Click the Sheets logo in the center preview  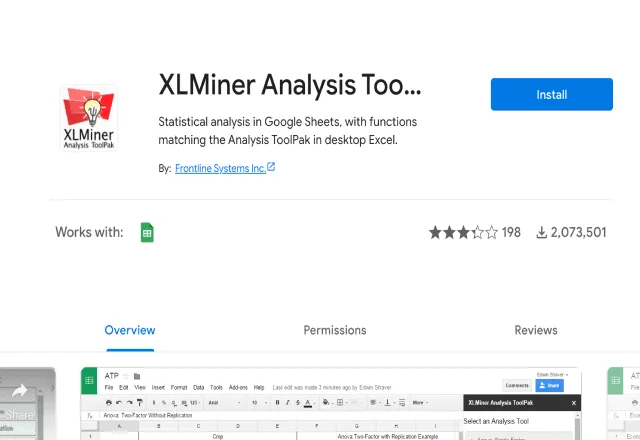89,380
